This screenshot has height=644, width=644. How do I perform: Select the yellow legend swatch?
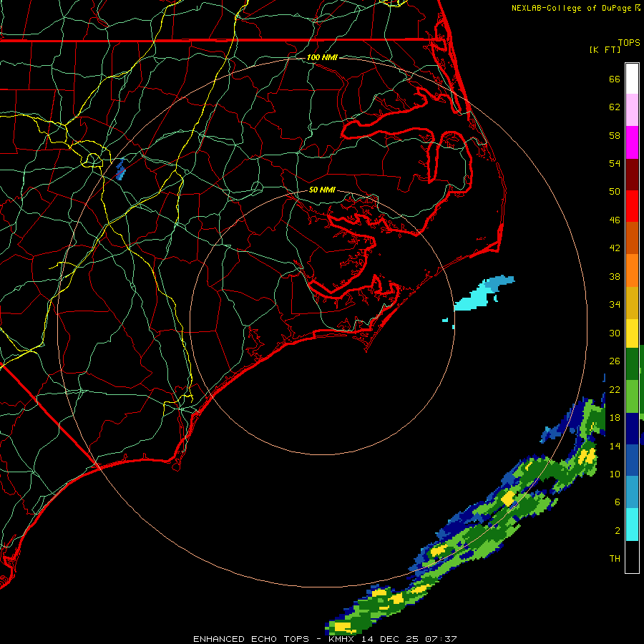(x=632, y=333)
